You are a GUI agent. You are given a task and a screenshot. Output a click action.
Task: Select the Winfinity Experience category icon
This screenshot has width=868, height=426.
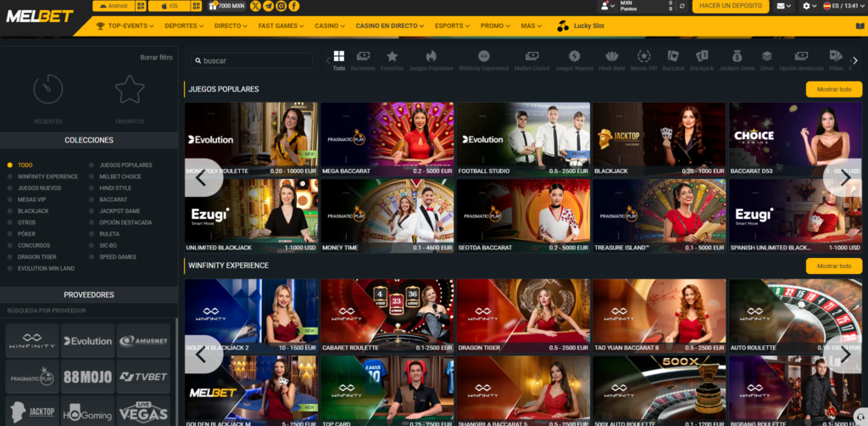484,61
